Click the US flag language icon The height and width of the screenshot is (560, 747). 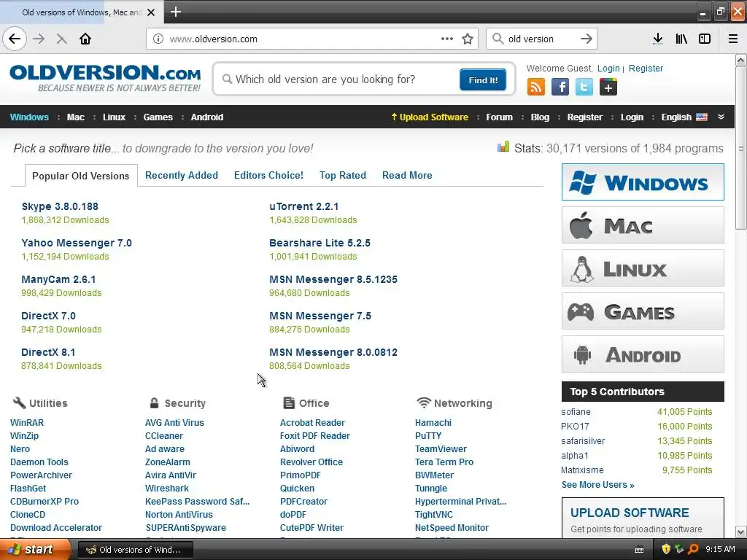[702, 117]
